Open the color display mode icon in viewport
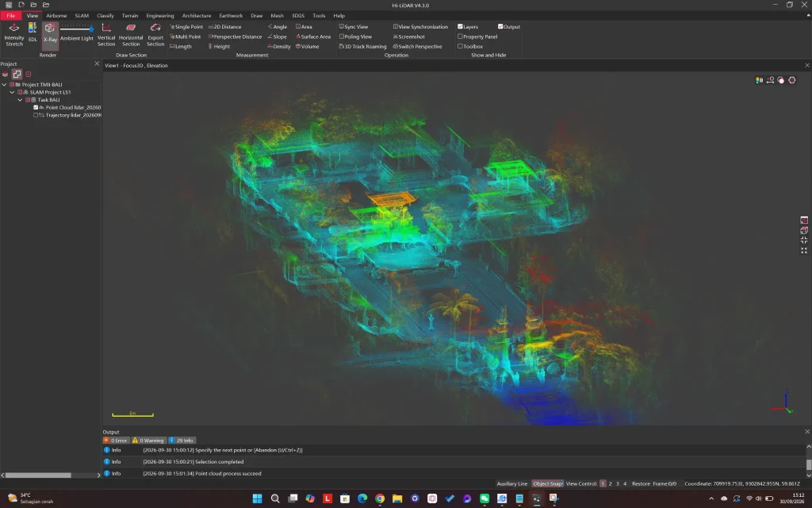Screen dimensions: 812x508 click(759, 80)
